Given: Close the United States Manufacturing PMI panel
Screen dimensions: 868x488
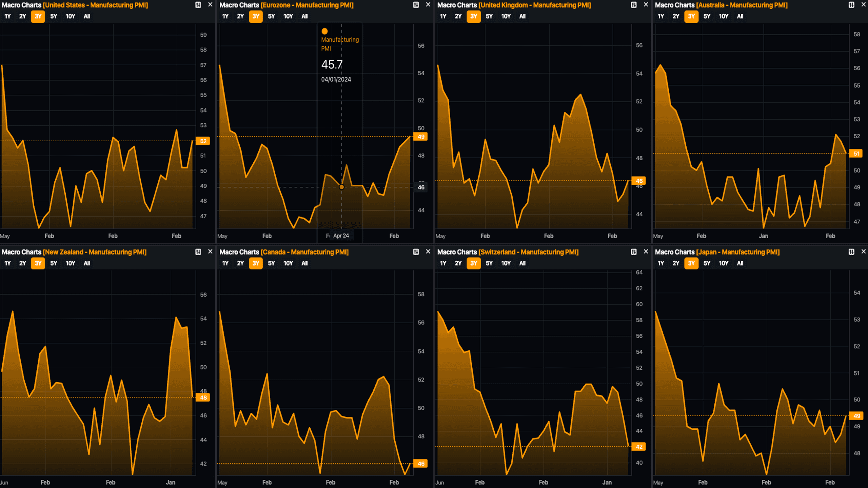Looking at the screenshot, I should click(x=210, y=5).
